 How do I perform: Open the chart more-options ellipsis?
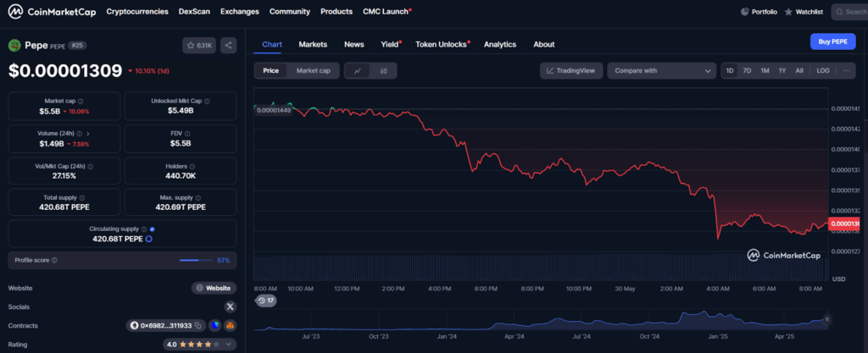[x=847, y=71]
